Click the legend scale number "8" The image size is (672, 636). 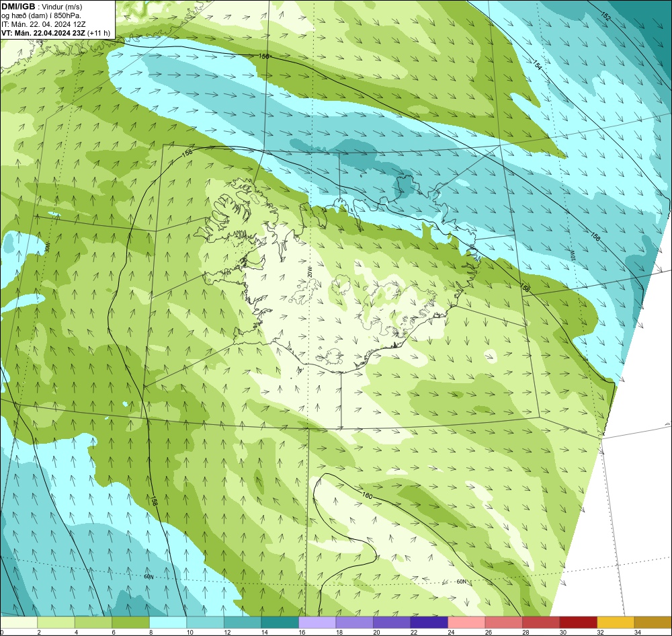pos(151,632)
